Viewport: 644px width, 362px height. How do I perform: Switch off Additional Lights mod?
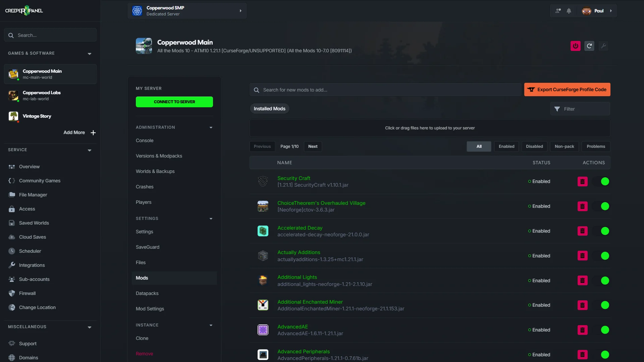pyautogui.click(x=602, y=281)
